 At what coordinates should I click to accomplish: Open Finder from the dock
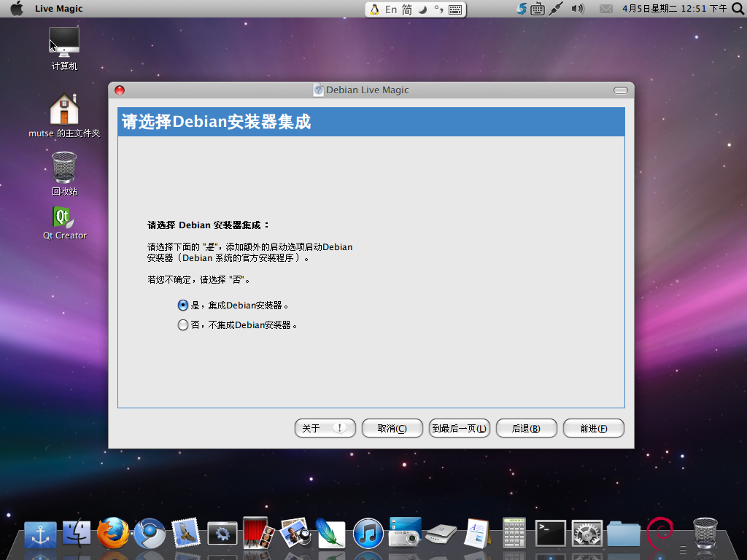click(x=76, y=532)
